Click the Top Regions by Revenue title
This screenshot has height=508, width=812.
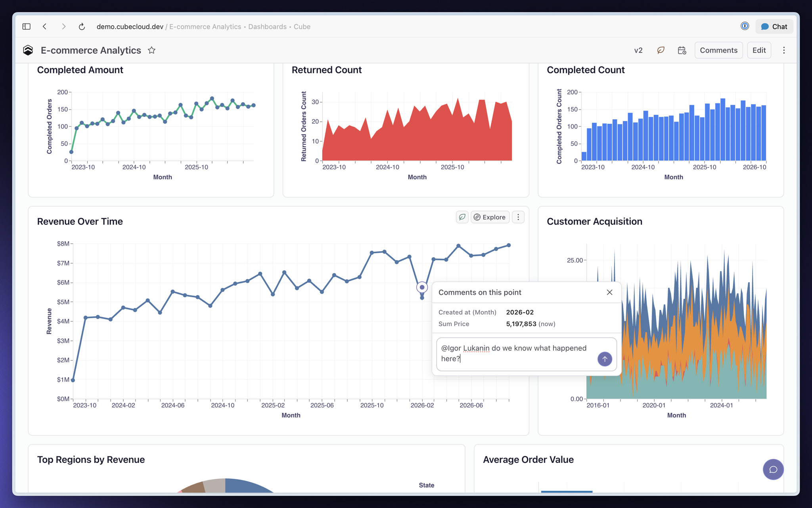pyautogui.click(x=91, y=460)
